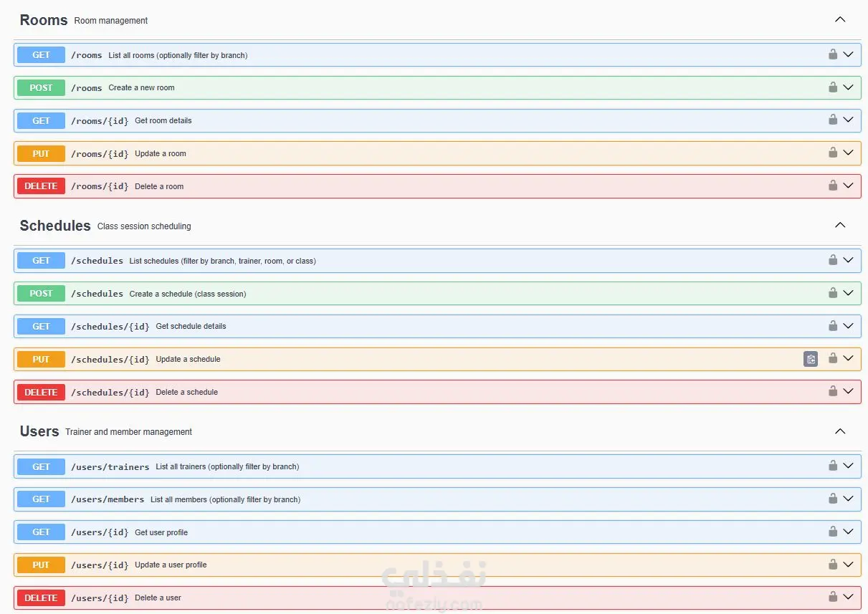Click the DELETE button for /users/{id}
This screenshot has width=868, height=614.
point(41,598)
